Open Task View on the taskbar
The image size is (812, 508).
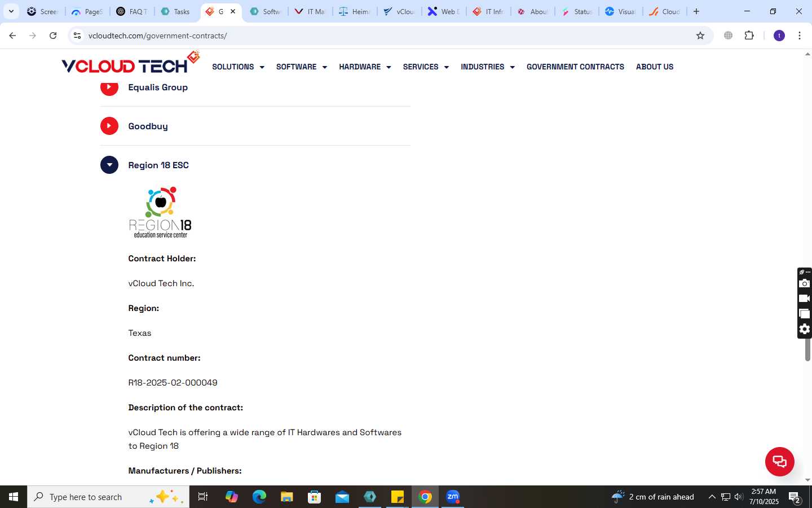[203, 497]
